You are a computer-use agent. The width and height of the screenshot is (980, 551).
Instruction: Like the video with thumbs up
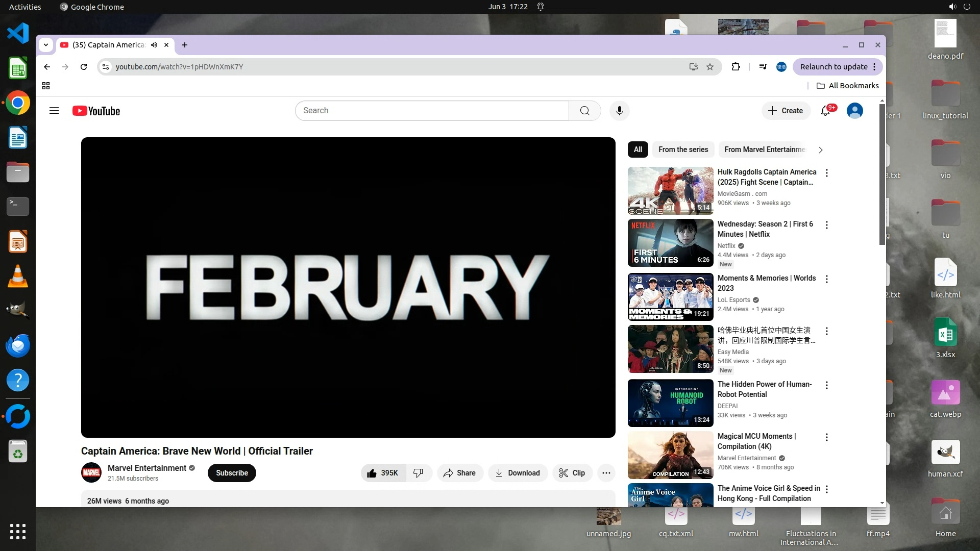pos(383,473)
